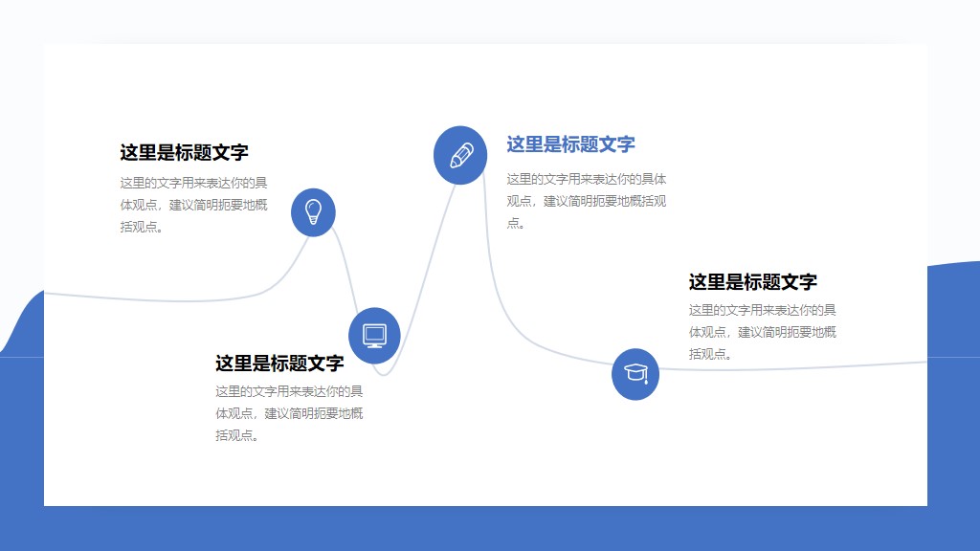Select the monitor icon's circular background
The height and width of the screenshot is (551, 980).
coord(373,335)
